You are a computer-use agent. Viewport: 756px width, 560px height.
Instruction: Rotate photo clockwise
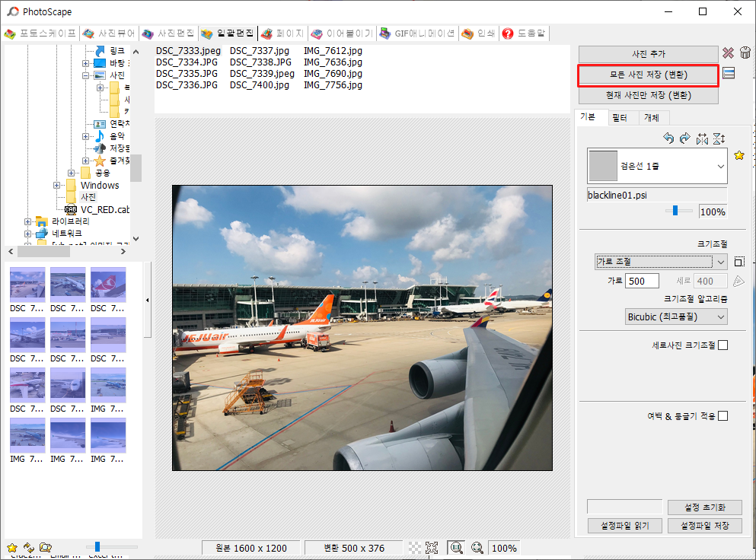pyautogui.click(x=684, y=138)
